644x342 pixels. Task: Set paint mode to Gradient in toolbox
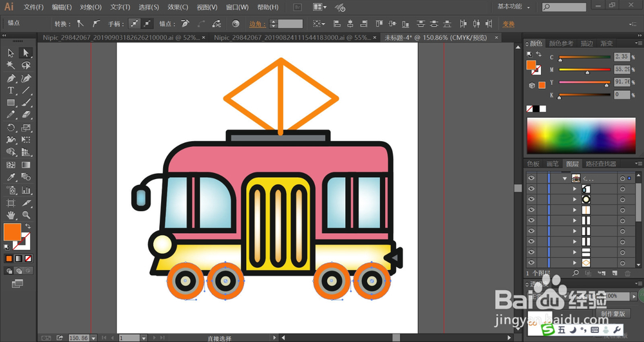click(x=19, y=259)
